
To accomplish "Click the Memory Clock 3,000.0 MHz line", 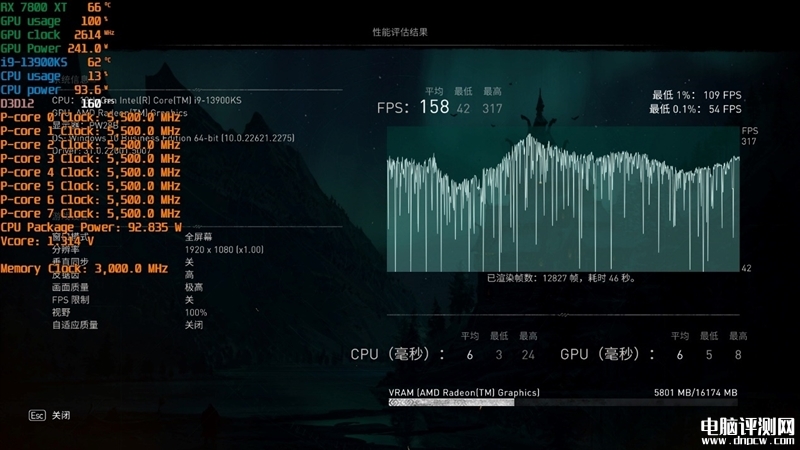I will pyautogui.click(x=84, y=269).
